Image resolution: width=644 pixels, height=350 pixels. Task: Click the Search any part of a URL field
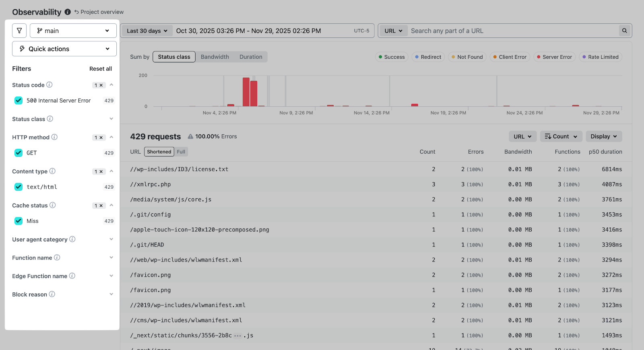[513, 31]
